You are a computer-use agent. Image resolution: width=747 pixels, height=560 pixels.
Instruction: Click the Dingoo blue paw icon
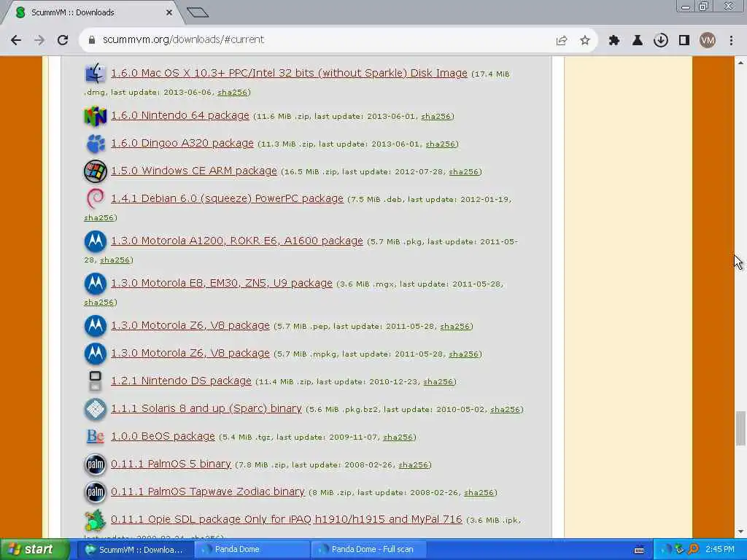(x=96, y=144)
